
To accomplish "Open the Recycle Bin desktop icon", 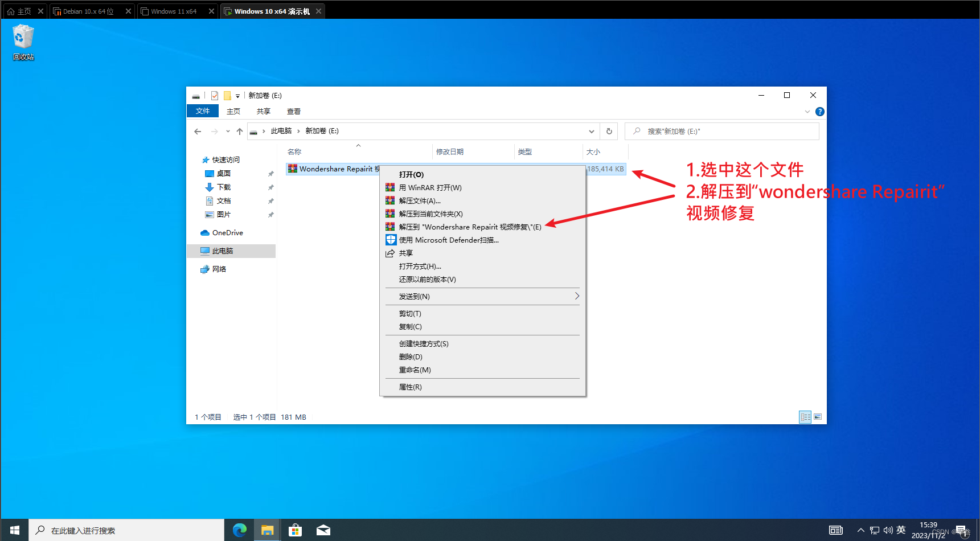I will click(x=23, y=42).
